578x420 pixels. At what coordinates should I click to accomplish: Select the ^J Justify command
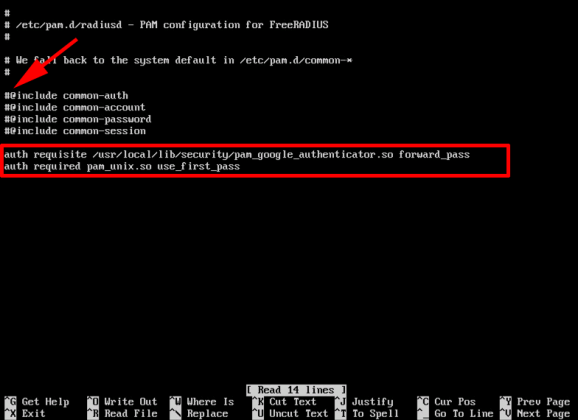(x=364, y=402)
